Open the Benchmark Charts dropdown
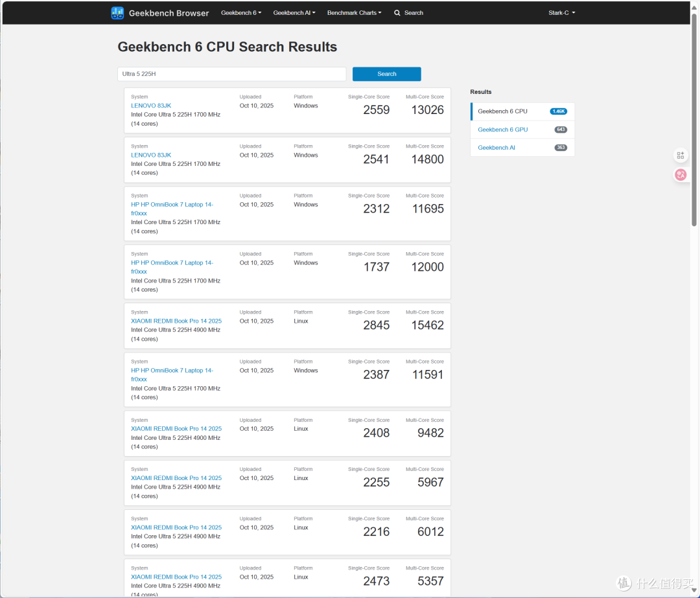Screen dimensions: 700x598 354,13
